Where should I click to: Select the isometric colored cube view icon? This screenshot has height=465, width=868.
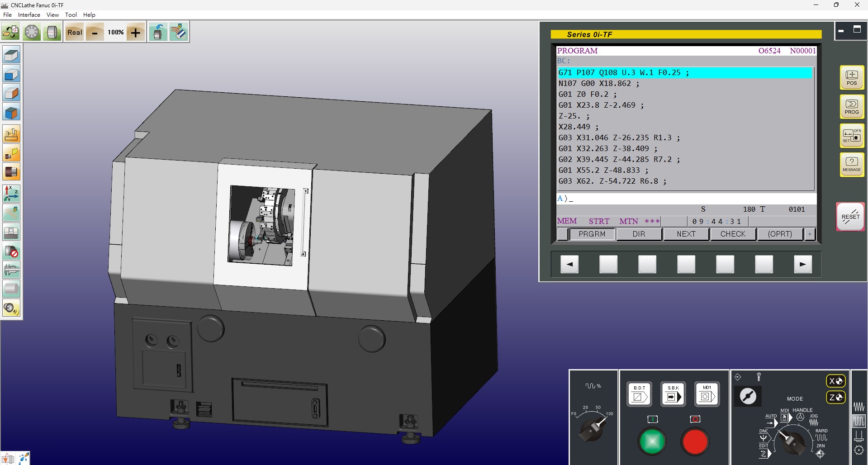click(11, 112)
